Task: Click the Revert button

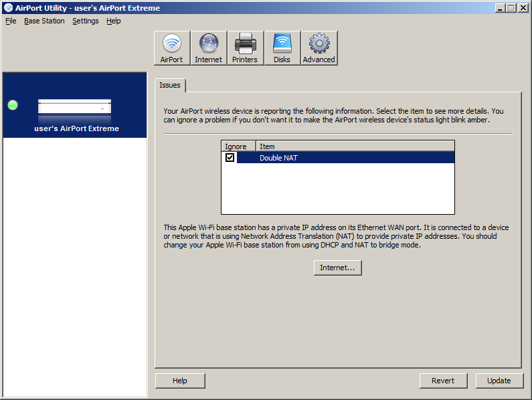Action: click(x=443, y=381)
